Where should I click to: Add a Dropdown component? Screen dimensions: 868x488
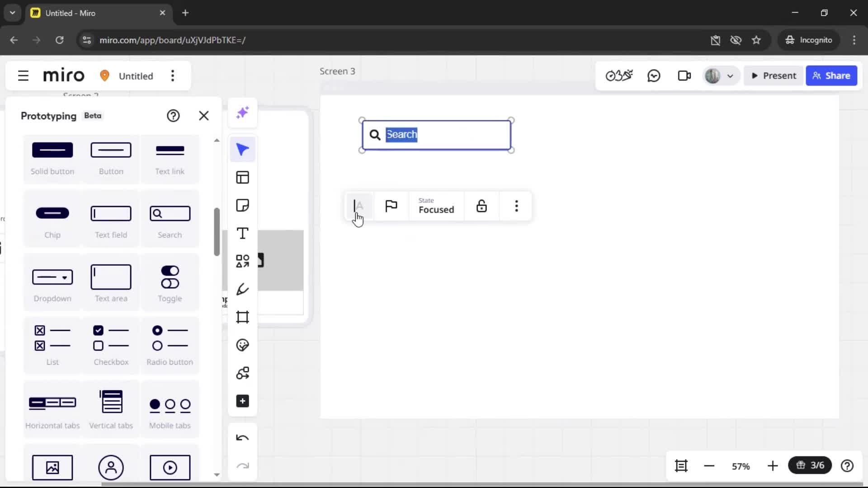click(52, 283)
